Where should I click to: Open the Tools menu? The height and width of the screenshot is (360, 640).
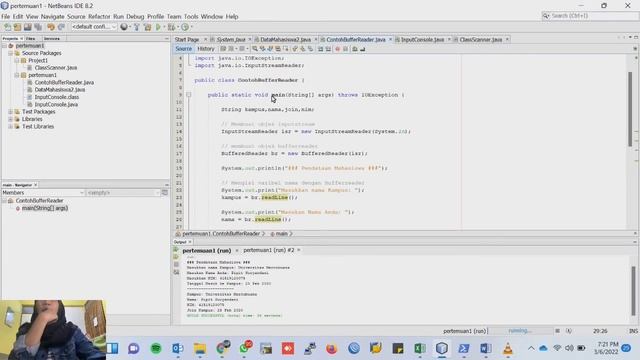pos(191,17)
